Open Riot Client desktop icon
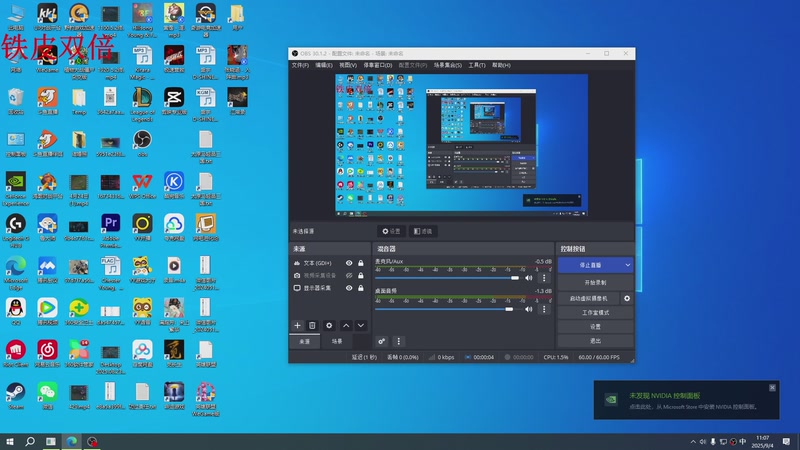 16,354
